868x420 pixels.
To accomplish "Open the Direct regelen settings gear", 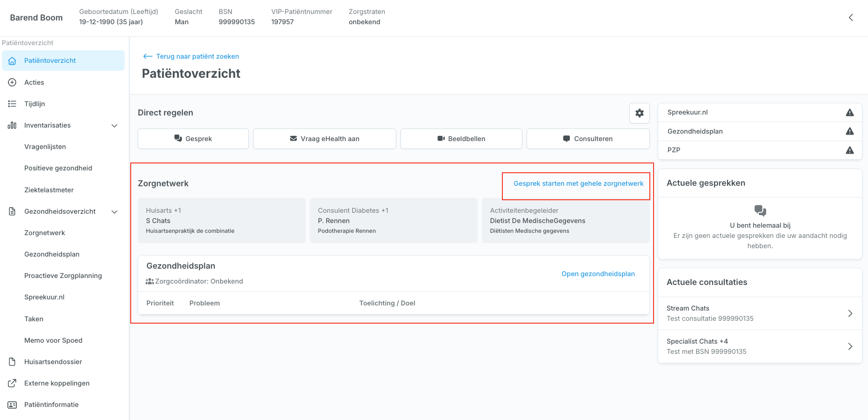I will tap(639, 113).
